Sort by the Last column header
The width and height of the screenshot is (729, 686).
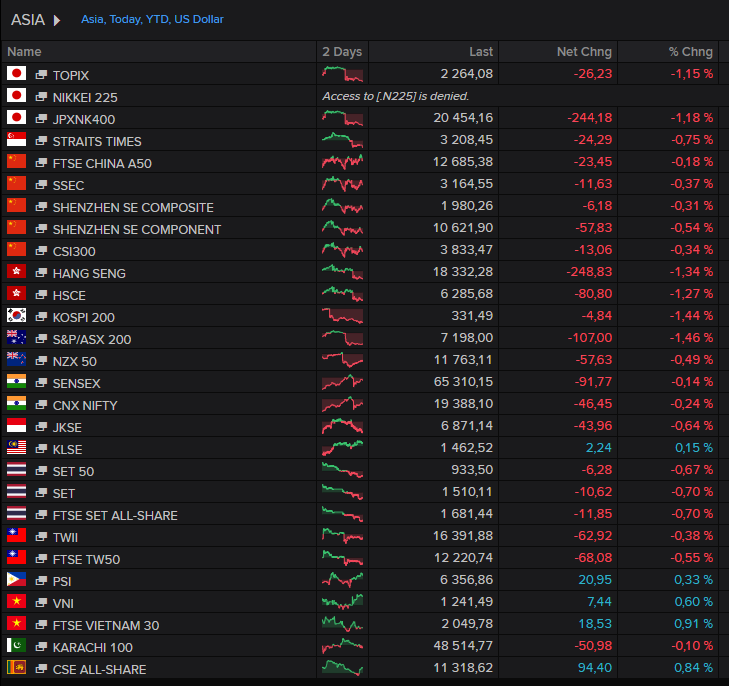point(481,52)
